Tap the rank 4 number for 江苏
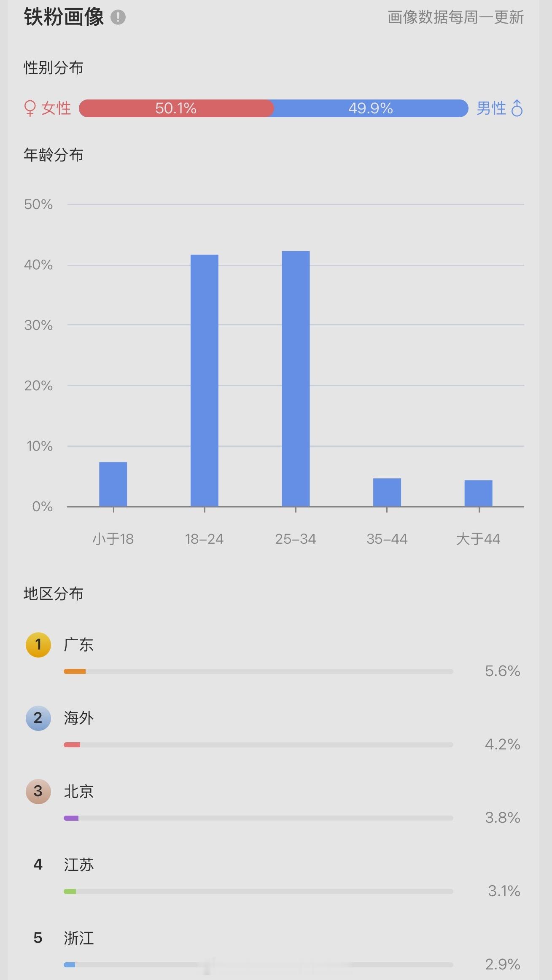 click(x=38, y=865)
